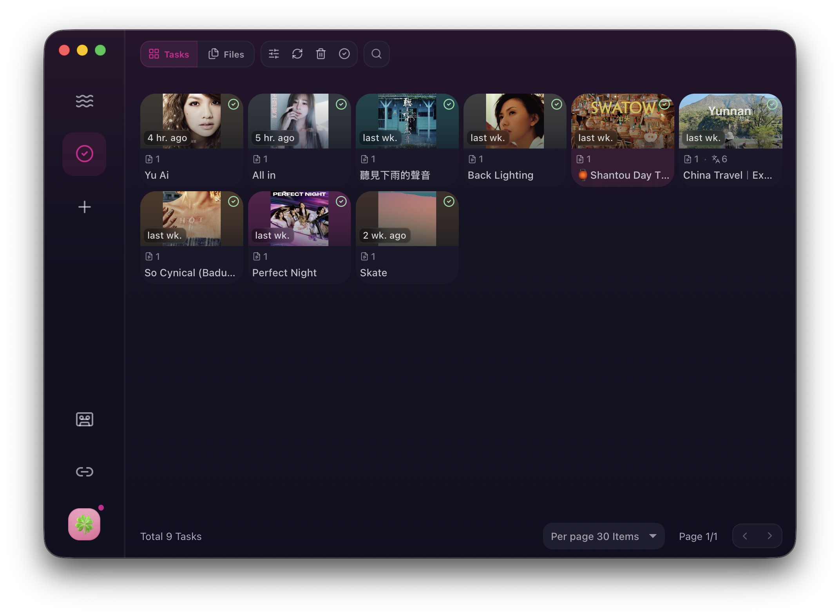Click the translation icon on China Travel card
This screenshot has width=840, height=616.
coord(716,159)
